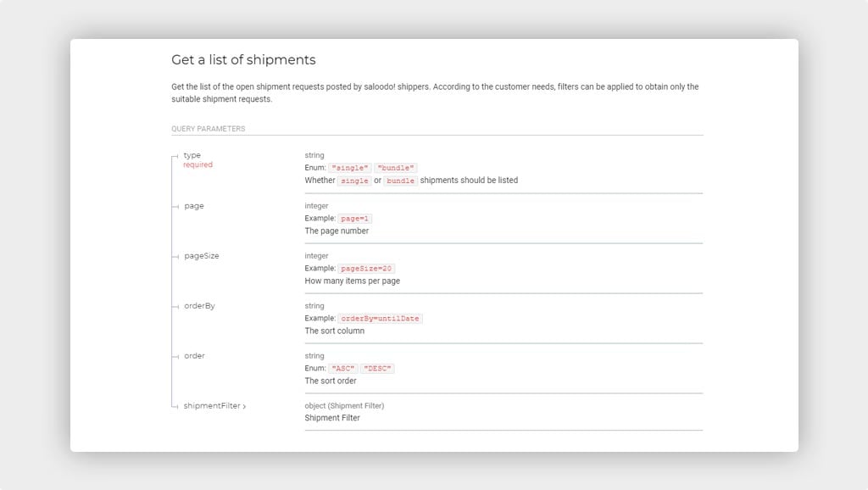
Task: Click the "ASC" enum value
Action: pos(343,368)
